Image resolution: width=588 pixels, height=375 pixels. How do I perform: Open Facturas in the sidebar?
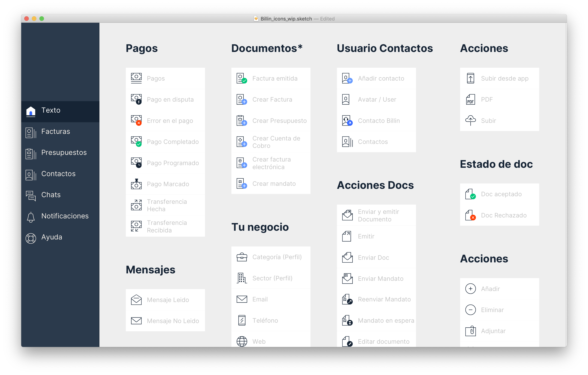click(56, 132)
